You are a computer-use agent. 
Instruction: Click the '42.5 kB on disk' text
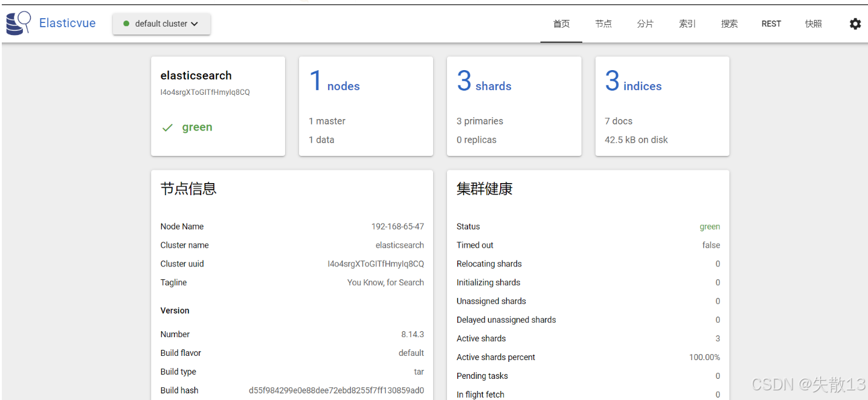636,140
